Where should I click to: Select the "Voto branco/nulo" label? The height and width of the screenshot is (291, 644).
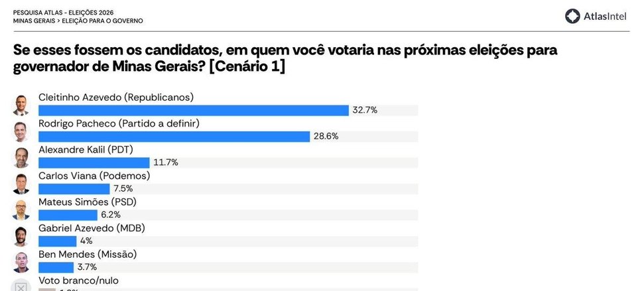point(79,280)
